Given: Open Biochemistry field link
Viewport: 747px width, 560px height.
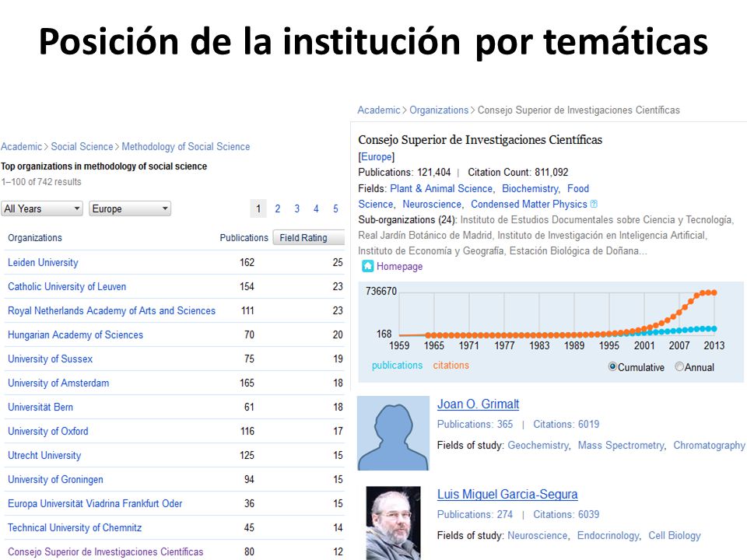Looking at the screenshot, I should [530, 188].
